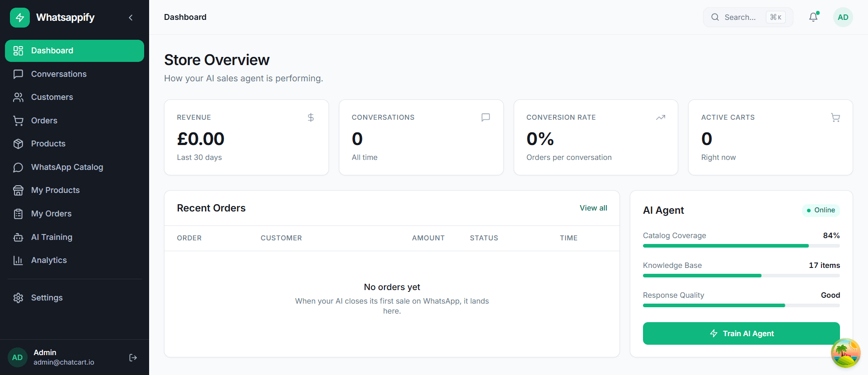Click the logout icon beside Admin
Viewport: 868px width, 375px height.
[x=133, y=357]
